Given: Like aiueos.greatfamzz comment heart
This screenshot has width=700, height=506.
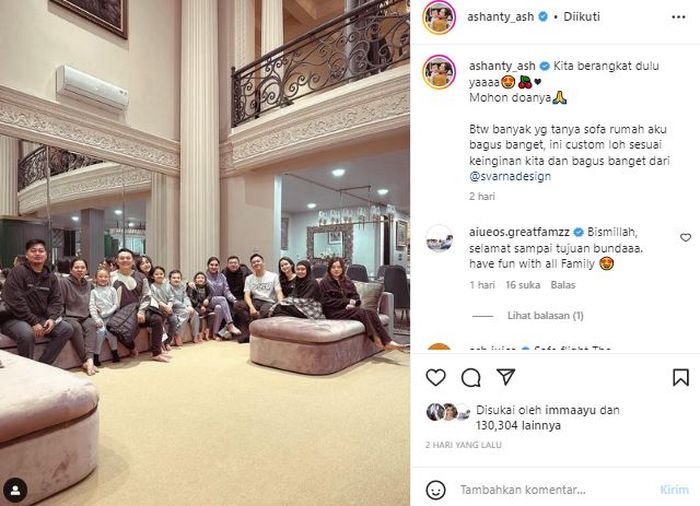Looking at the screenshot, I should pyautogui.click(x=685, y=238).
